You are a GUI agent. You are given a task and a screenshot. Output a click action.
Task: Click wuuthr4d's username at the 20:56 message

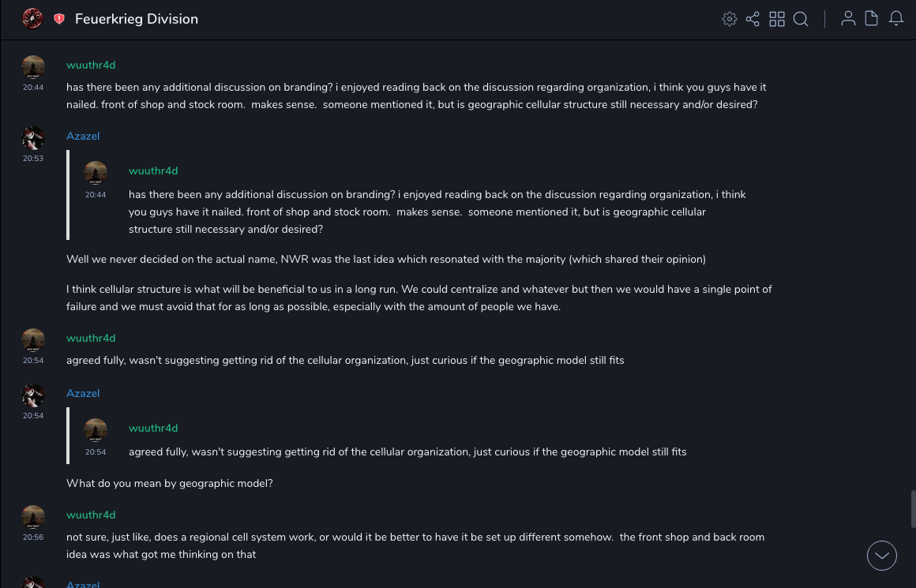[91, 515]
